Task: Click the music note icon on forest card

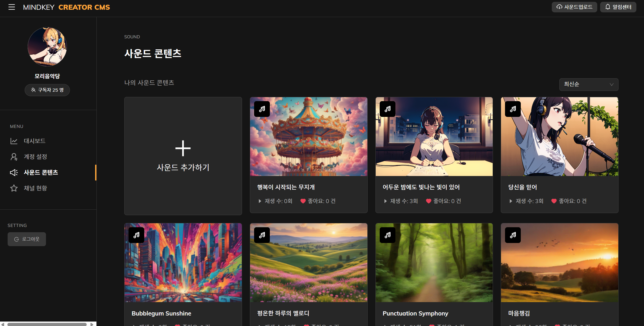Action: coord(388,235)
